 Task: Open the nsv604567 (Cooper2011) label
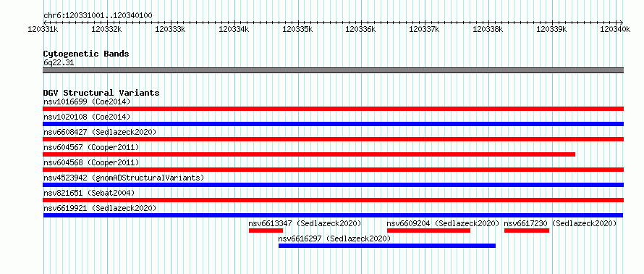(x=91, y=147)
